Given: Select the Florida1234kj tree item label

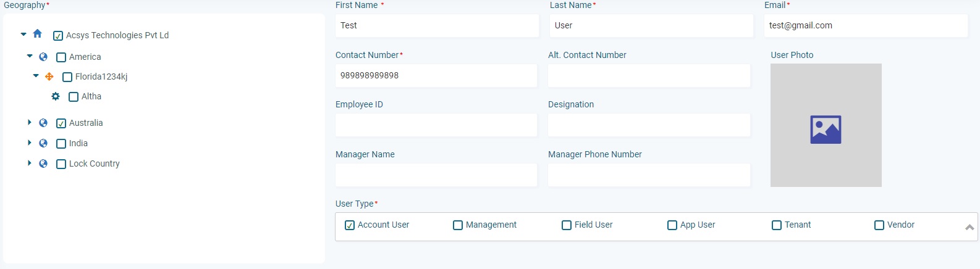Looking at the screenshot, I should coord(101,77).
